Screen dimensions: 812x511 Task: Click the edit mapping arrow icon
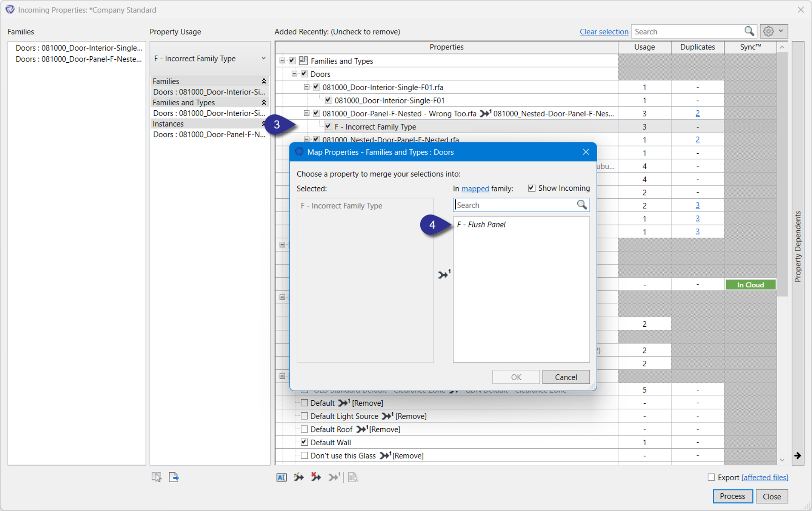click(x=298, y=477)
